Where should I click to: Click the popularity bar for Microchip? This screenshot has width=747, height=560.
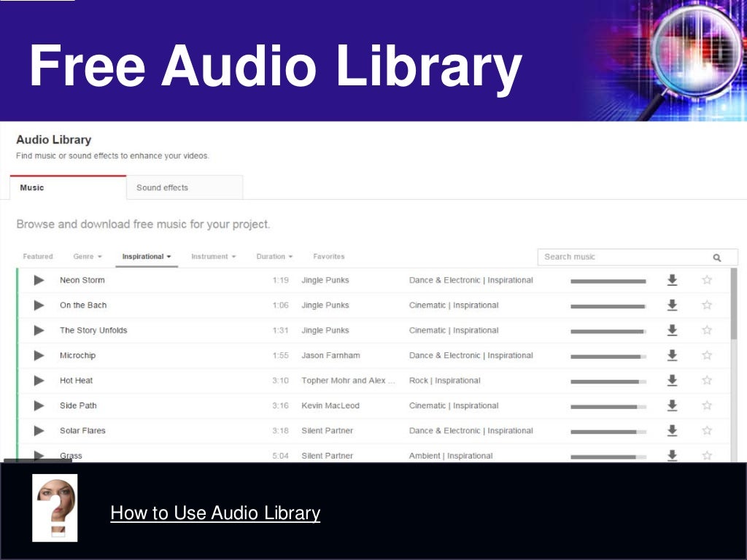tap(608, 357)
